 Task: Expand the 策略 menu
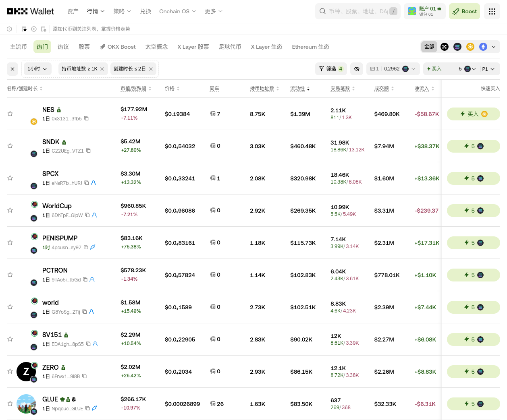click(x=122, y=11)
